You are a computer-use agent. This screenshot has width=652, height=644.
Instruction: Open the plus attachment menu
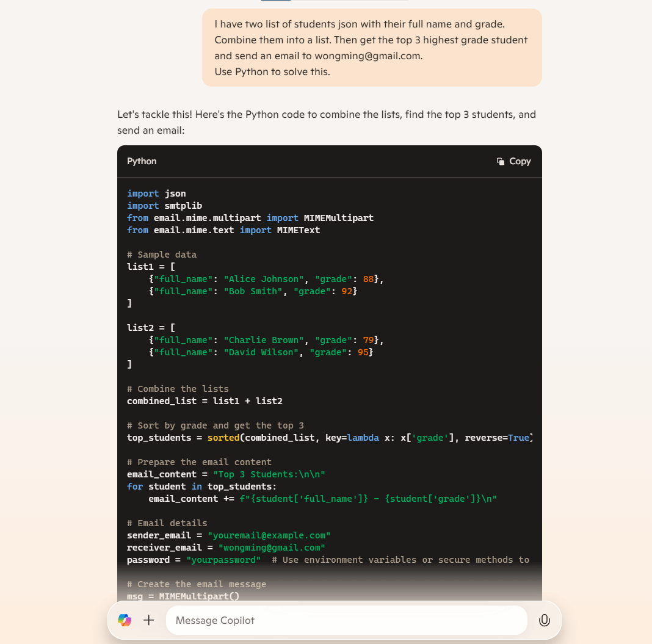149,620
